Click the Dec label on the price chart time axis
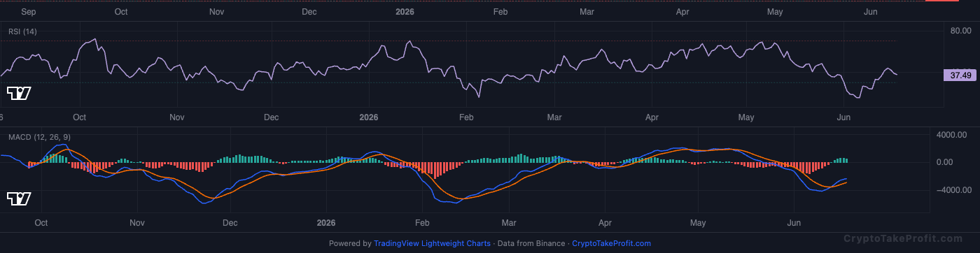Image resolution: width=980 pixels, height=253 pixels. (x=309, y=12)
